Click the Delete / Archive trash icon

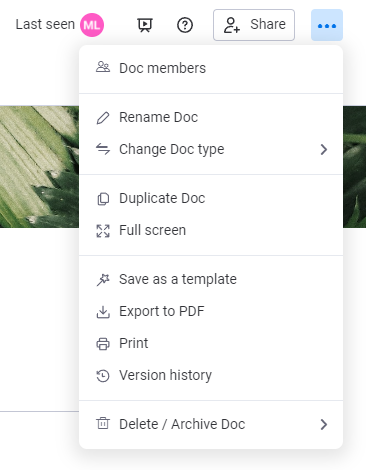coord(103,423)
